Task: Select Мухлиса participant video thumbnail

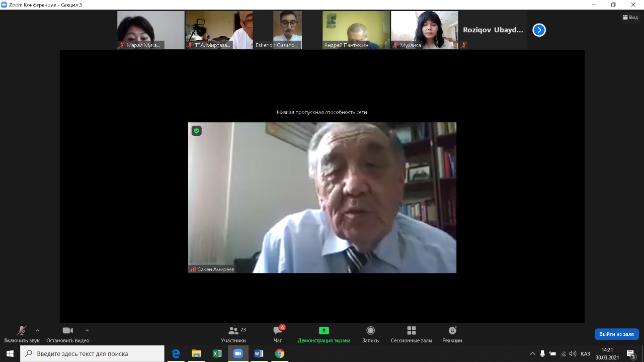Action: (x=424, y=30)
